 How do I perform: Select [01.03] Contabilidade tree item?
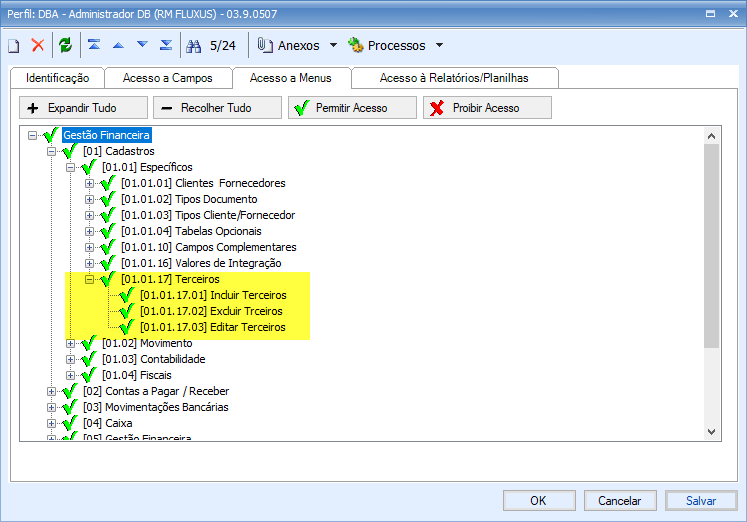point(153,359)
